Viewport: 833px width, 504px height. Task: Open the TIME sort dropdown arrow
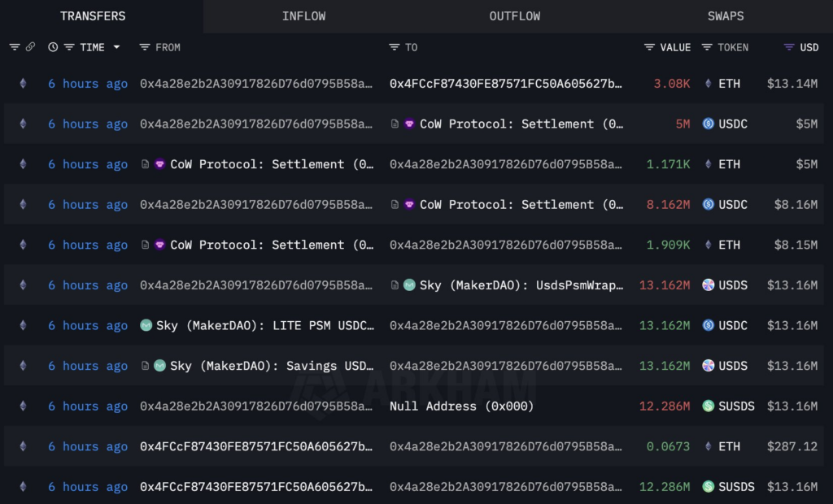[118, 47]
